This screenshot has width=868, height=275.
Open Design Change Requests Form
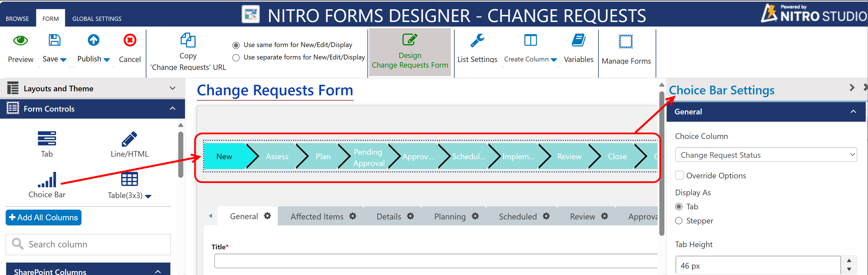coord(410,52)
